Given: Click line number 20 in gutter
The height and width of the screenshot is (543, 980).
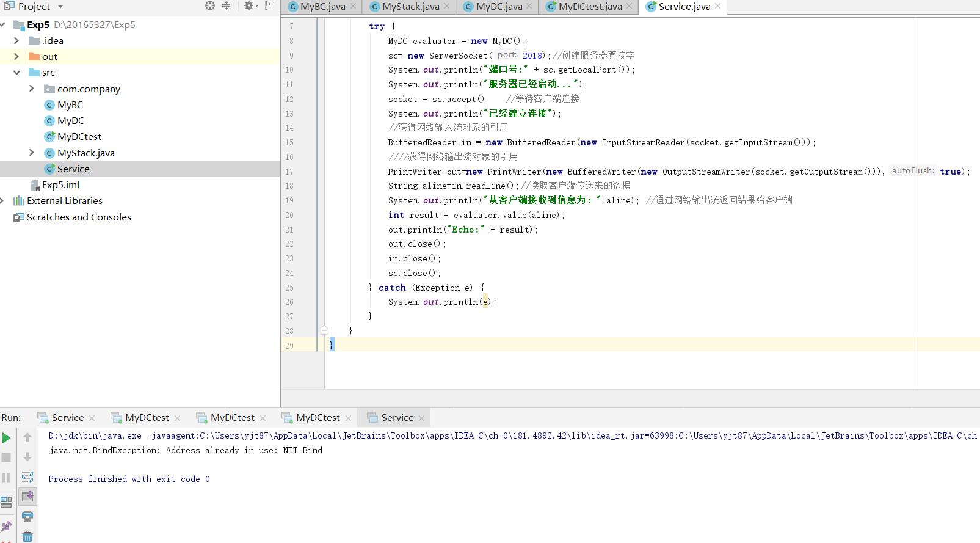Looking at the screenshot, I should coord(289,215).
